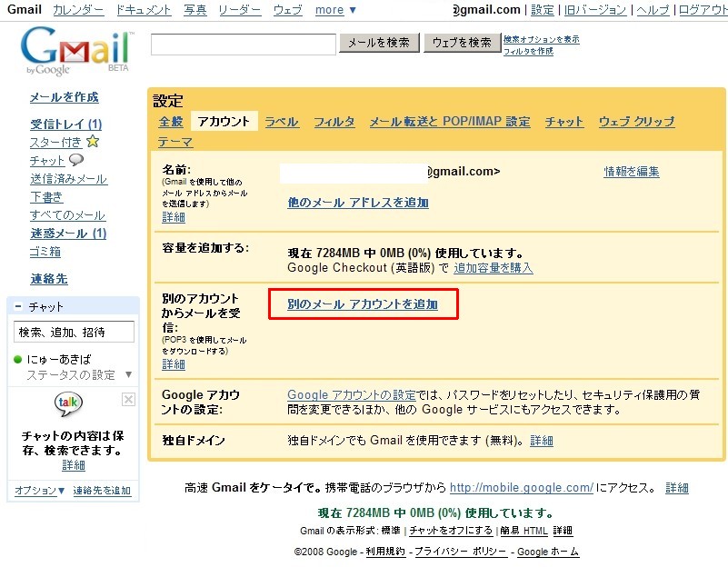Open カレンダー in the top bar
The width and height of the screenshot is (728, 587).
click(x=78, y=10)
